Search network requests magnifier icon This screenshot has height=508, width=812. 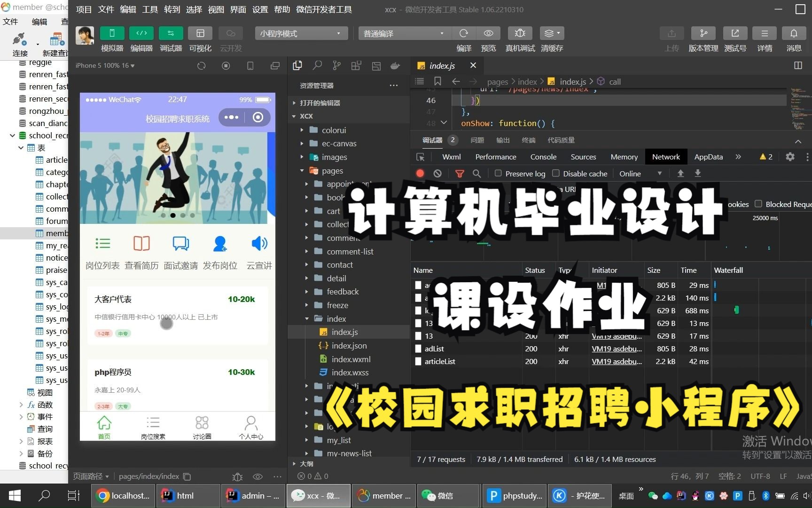click(476, 174)
